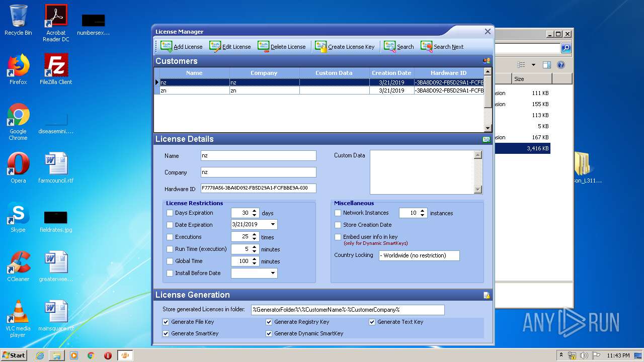Toggle Network Instances checkbox
Screen dimensions: 644x362
[x=338, y=213]
